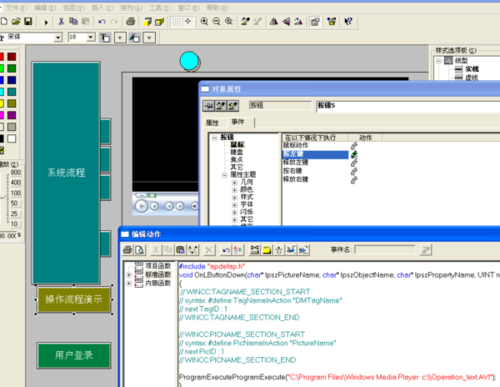Click the media player play button
This screenshot has width=500, height=387.
tap(141, 206)
